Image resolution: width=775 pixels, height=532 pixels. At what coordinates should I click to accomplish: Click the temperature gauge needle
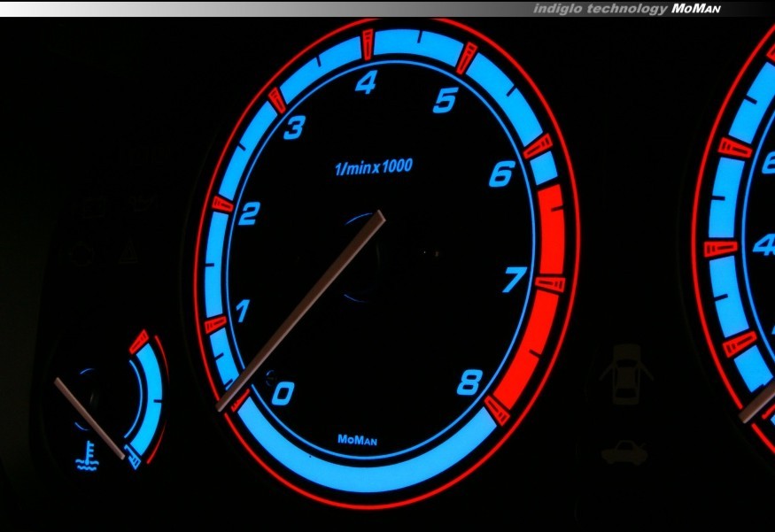(x=89, y=416)
